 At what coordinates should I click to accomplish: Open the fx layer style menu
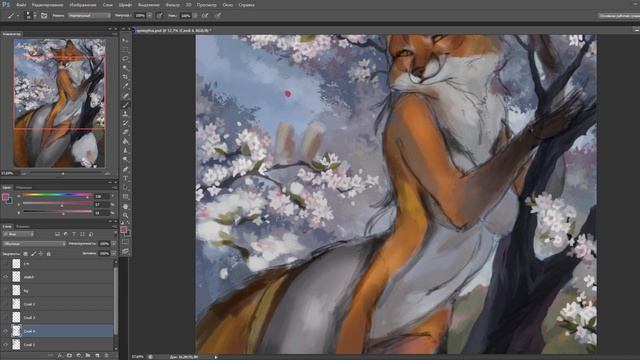coord(60,356)
